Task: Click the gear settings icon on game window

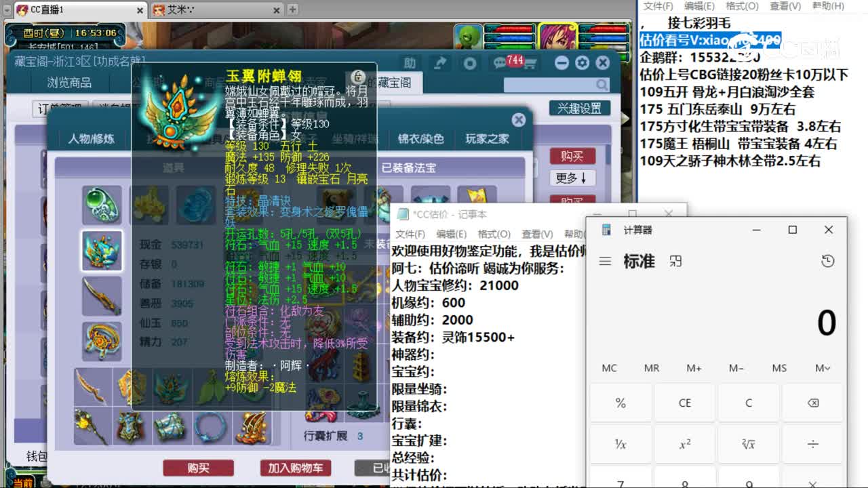Action: (x=581, y=62)
